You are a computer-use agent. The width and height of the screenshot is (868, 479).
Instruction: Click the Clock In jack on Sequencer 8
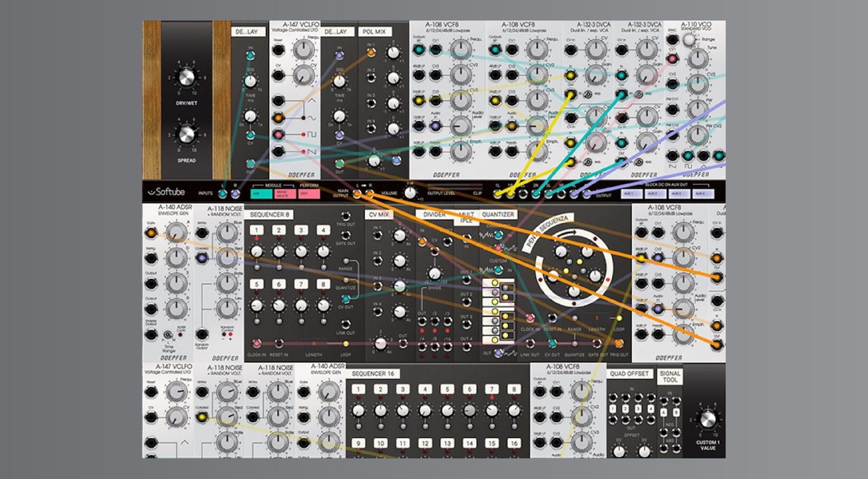[x=257, y=343]
